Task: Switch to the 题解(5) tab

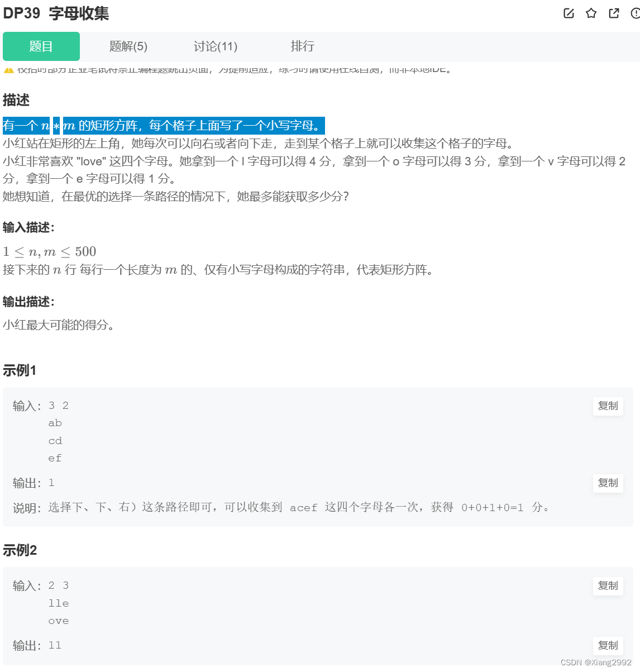Action: (x=128, y=46)
